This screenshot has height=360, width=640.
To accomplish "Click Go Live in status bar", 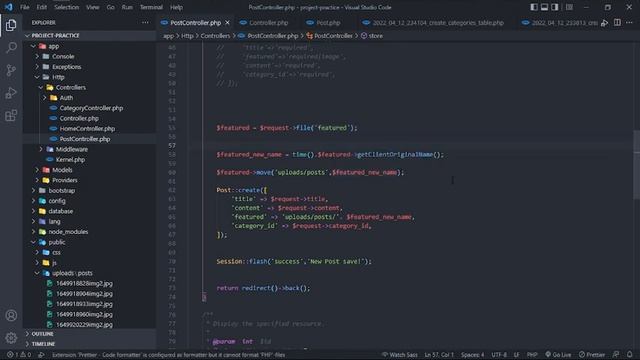I will click(x=558, y=355).
